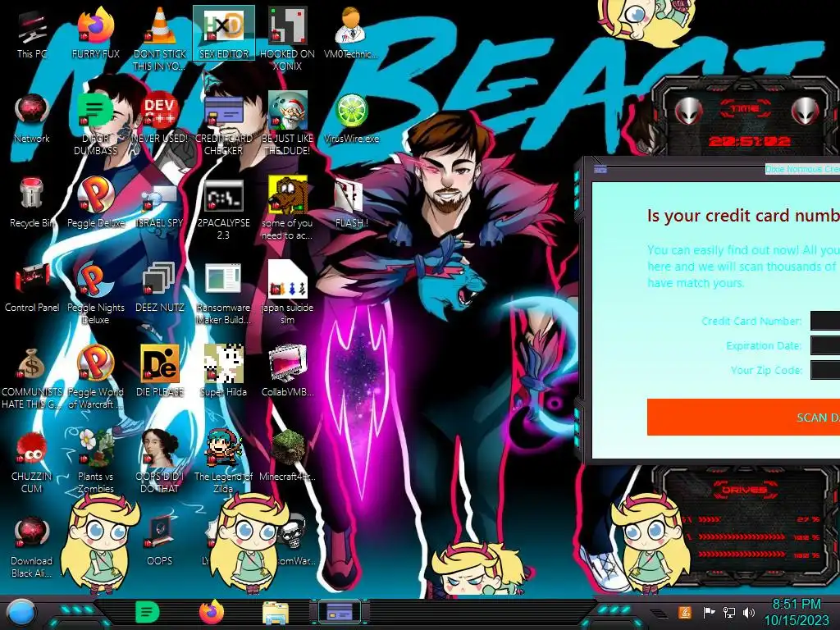Select the This PC desktop icon

32,33
